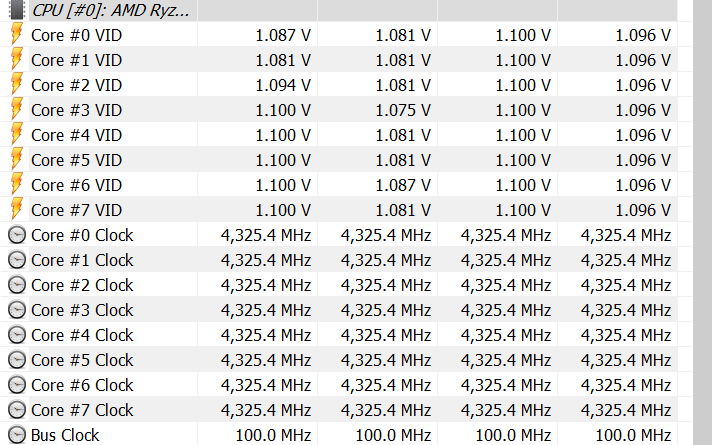
Task: Click the 1.094 V value for Core #2 VID
Action: [283, 85]
